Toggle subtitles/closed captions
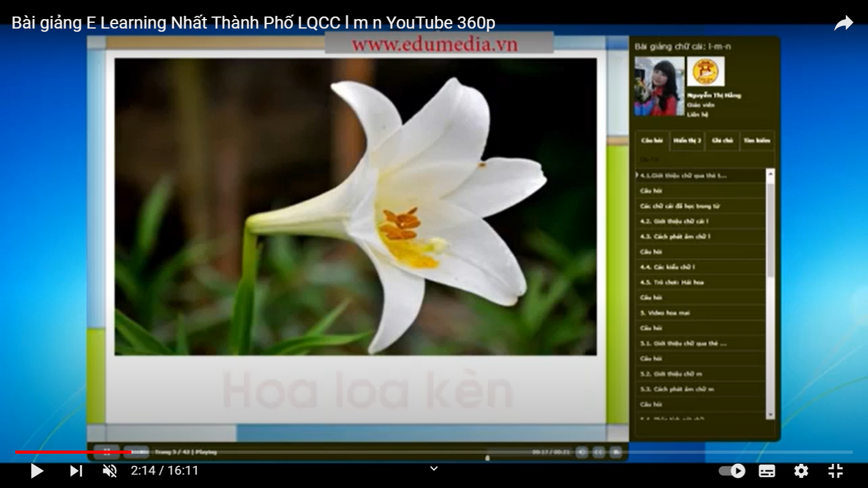Viewport: 868px width, 488px height. 767,471
